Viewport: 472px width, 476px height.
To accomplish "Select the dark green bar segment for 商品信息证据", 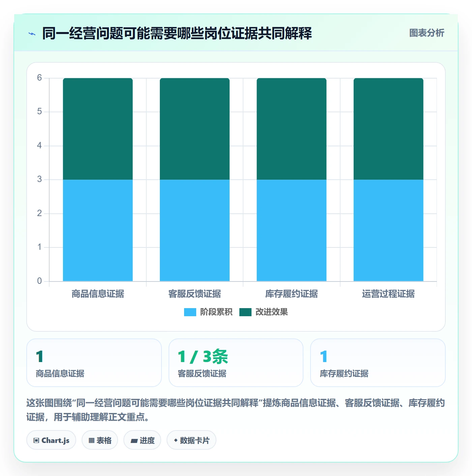I will tap(98, 129).
